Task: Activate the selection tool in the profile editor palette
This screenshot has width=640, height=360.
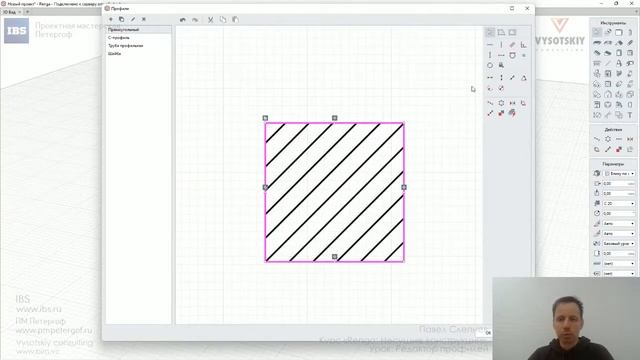Action: 490,33
